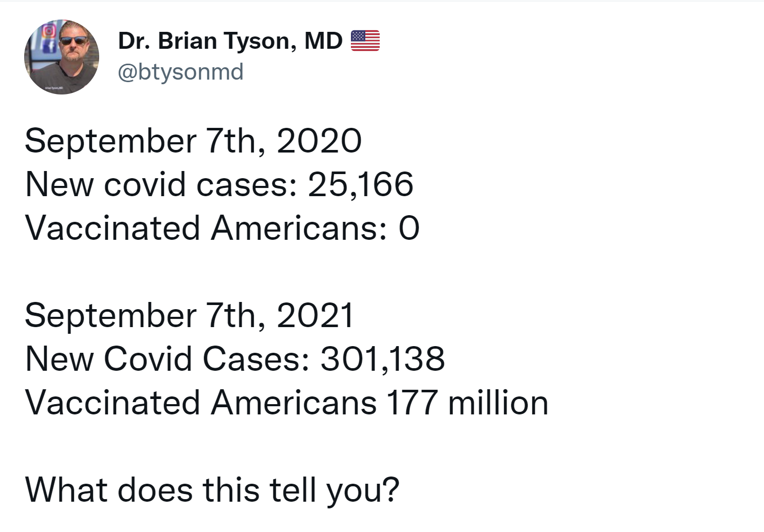
Task: Click the Instagram logo in the avatar
Action: 49,31
